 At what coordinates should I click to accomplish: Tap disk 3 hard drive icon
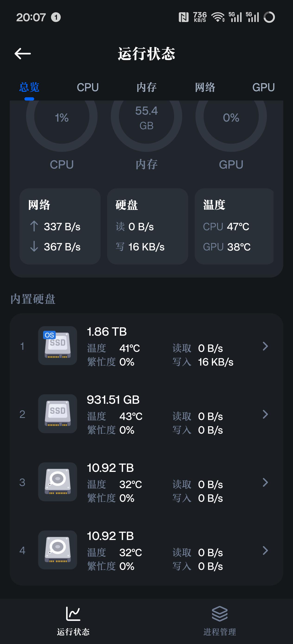point(57,482)
